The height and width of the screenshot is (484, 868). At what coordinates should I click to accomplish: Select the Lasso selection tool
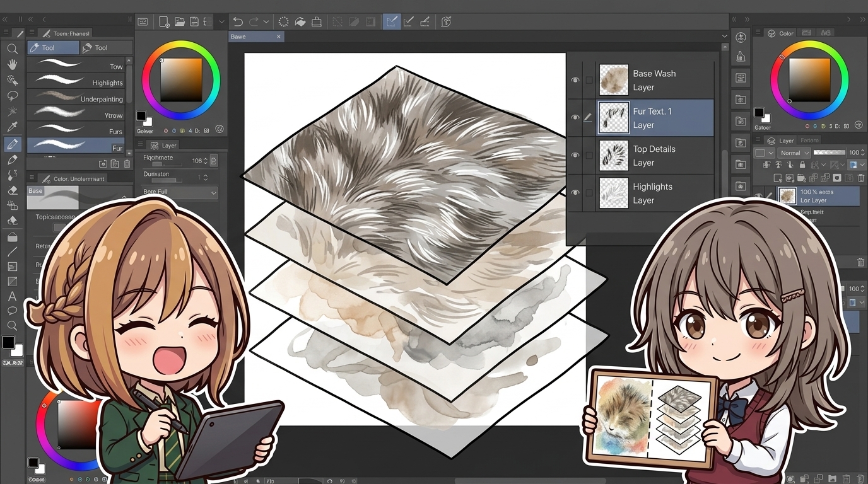[x=12, y=96]
